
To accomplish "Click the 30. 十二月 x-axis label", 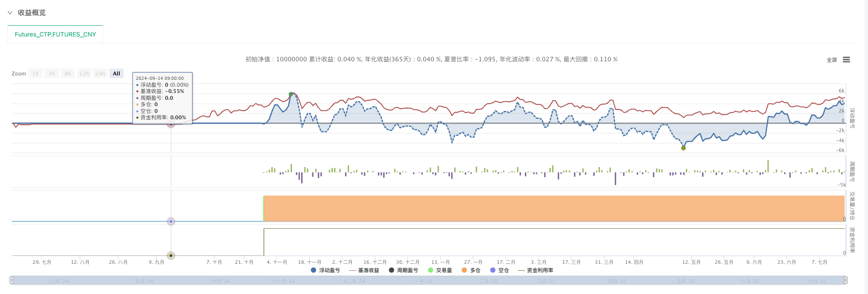I will click(408, 262).
